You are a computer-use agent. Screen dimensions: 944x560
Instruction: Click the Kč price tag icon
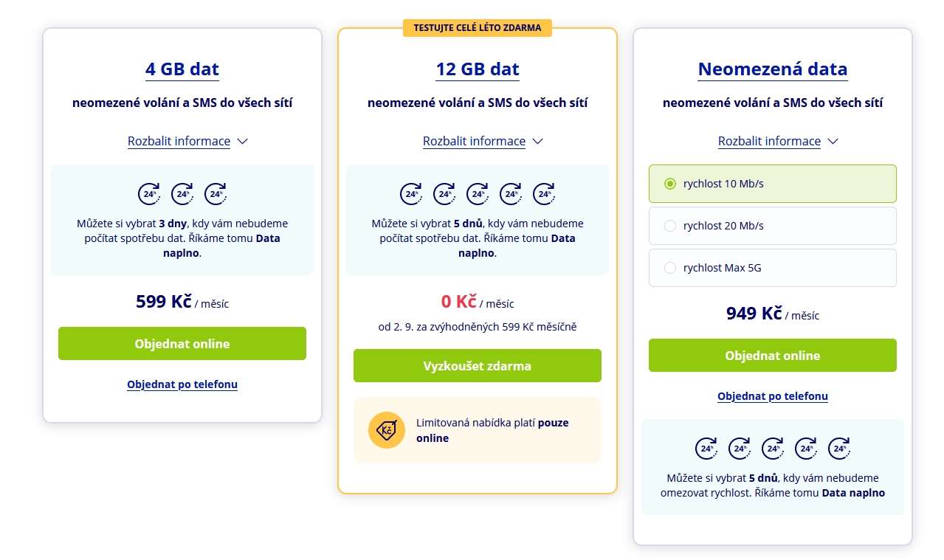click(387, 430)
